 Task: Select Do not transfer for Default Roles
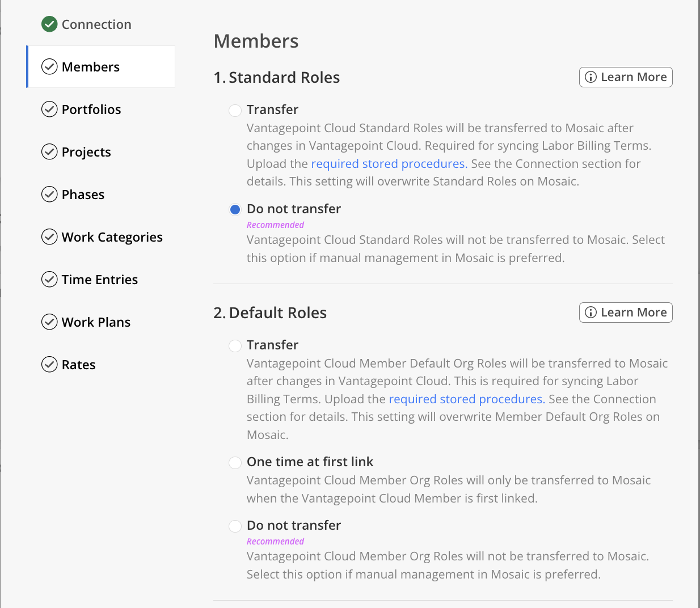[x=235, y=526]
